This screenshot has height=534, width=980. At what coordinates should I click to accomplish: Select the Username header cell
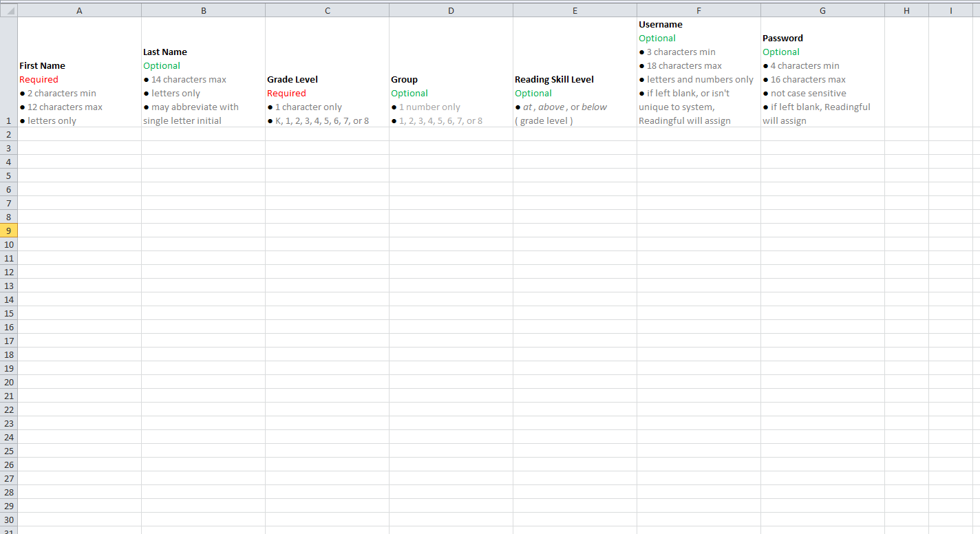click(x=699, y=72)
